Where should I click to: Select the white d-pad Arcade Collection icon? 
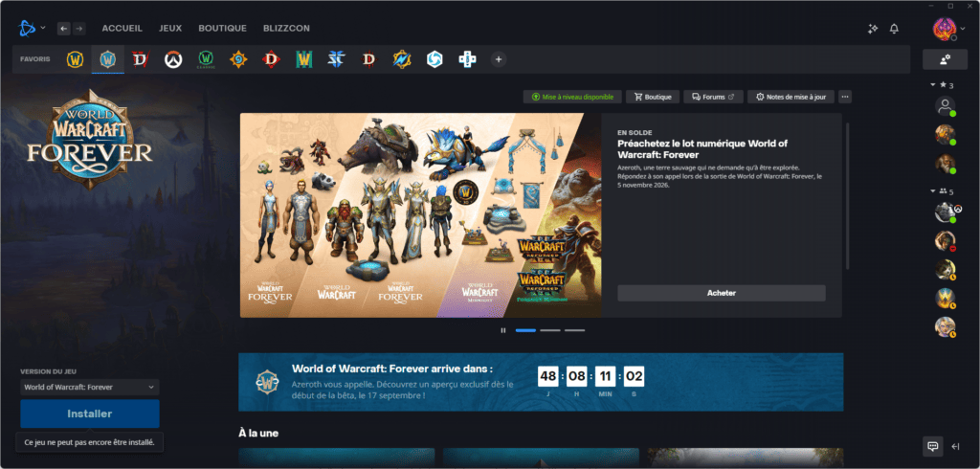(467, 59)
